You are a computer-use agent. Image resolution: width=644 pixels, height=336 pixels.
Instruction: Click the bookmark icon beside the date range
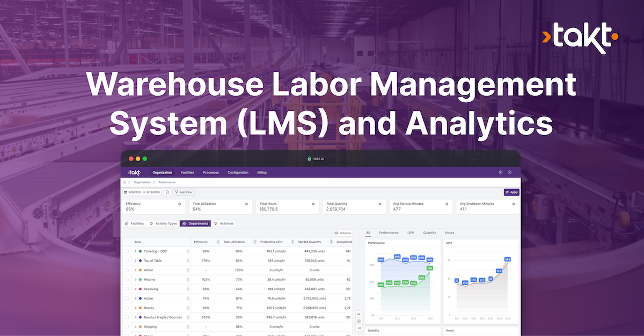167,192
